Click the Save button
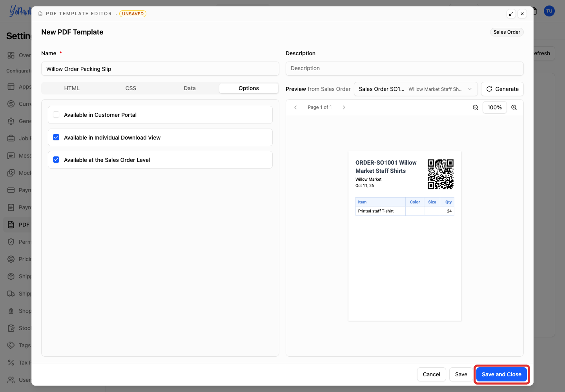 click(461, 374)
